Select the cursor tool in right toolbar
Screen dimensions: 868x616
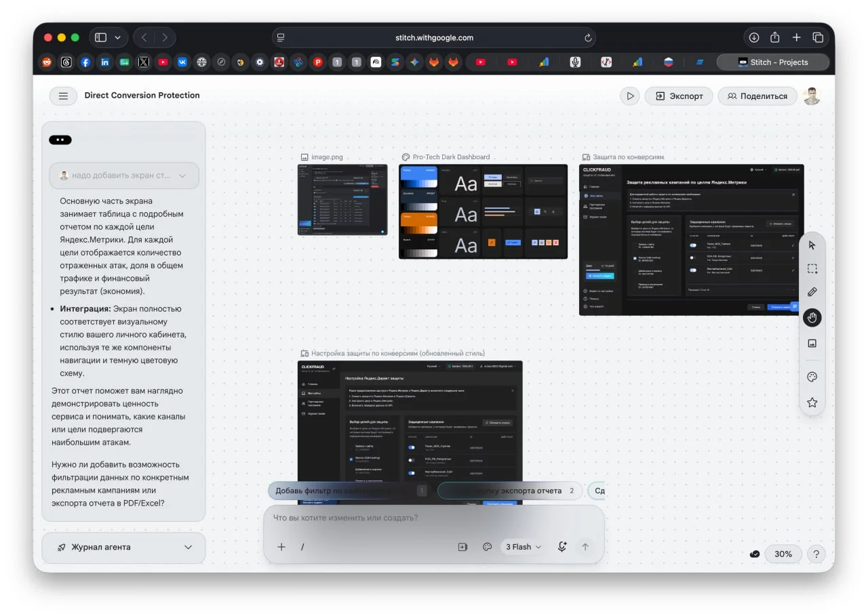[812, 245]
